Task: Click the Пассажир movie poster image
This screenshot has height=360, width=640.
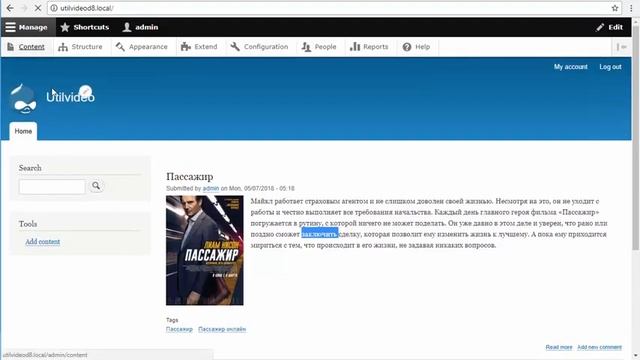Action: (204, 250)
